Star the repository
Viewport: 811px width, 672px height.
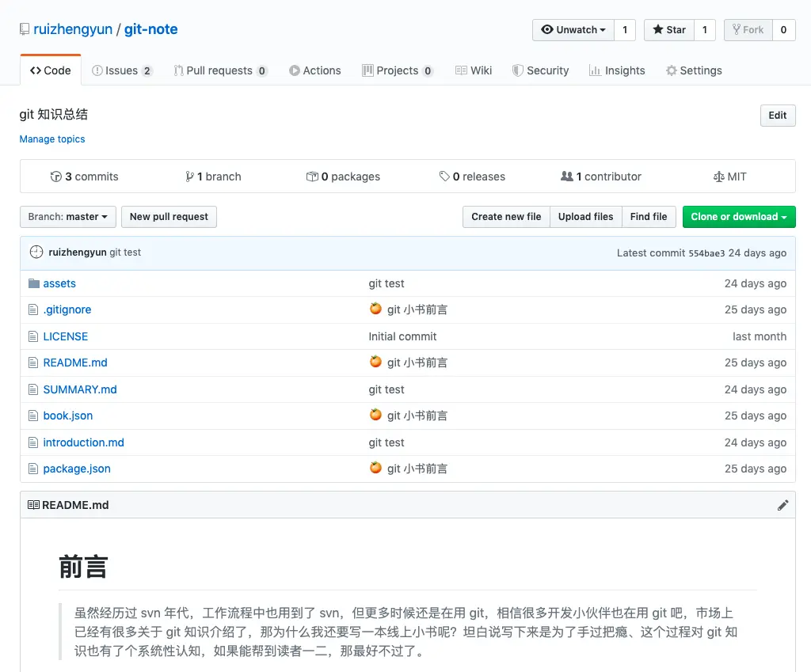coord(668,30)
